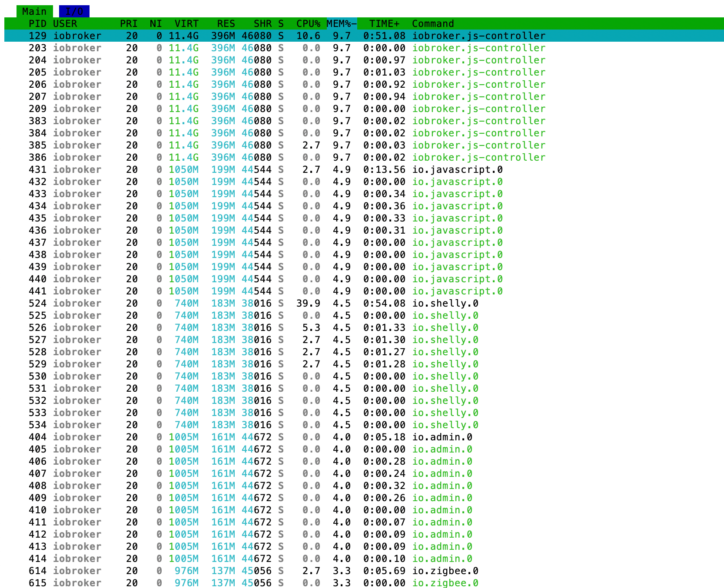Click the Command column header
Image resolution: width=724 pixels, height=588 pixels.
pyautogui.click(x=433, y=23)
